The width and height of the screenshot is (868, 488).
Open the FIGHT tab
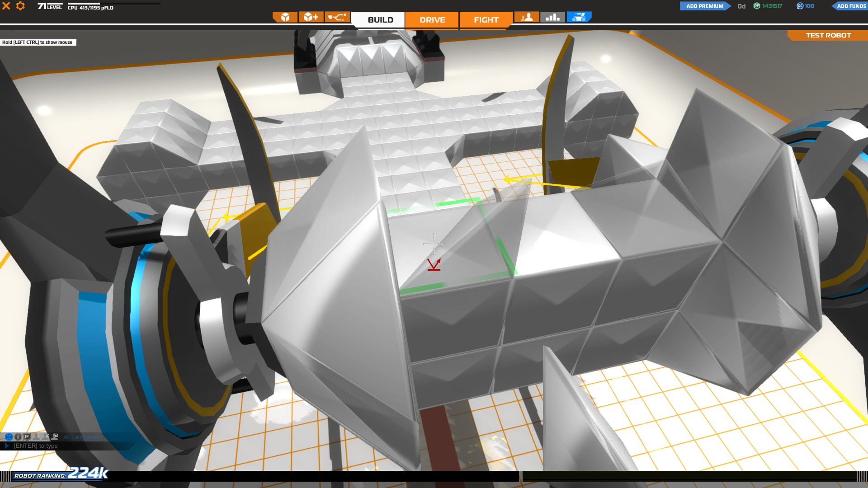[486, 20]
